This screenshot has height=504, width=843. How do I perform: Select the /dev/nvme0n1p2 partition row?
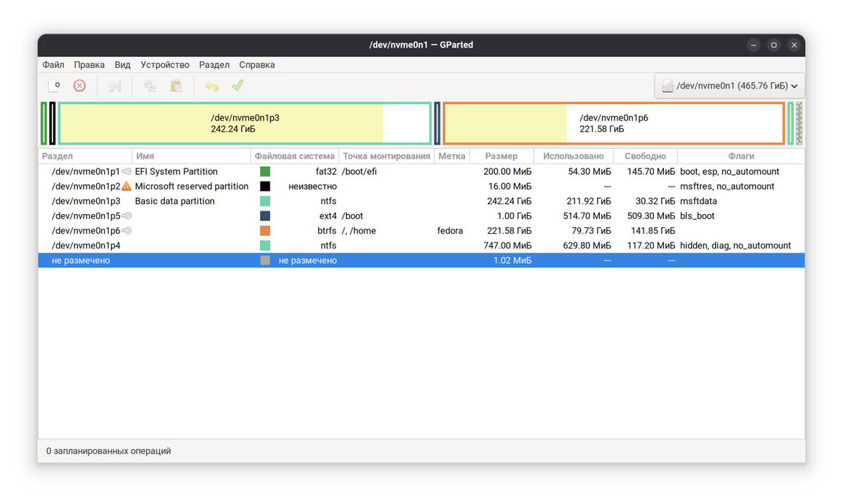click(421, 186)
